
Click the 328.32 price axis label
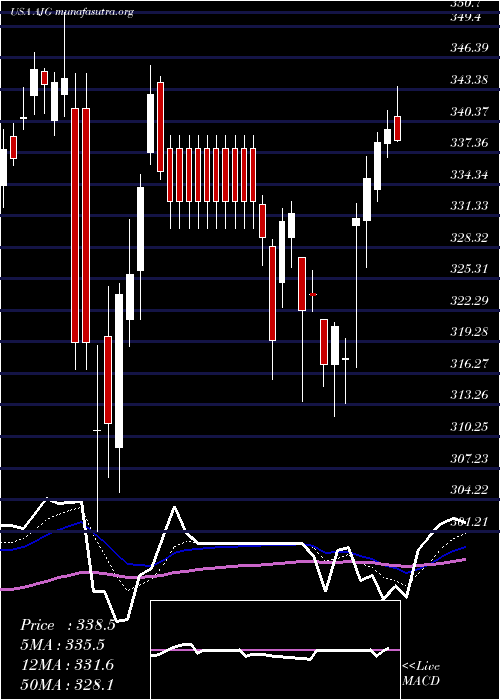pyautogui.click(x=469, y=238)
